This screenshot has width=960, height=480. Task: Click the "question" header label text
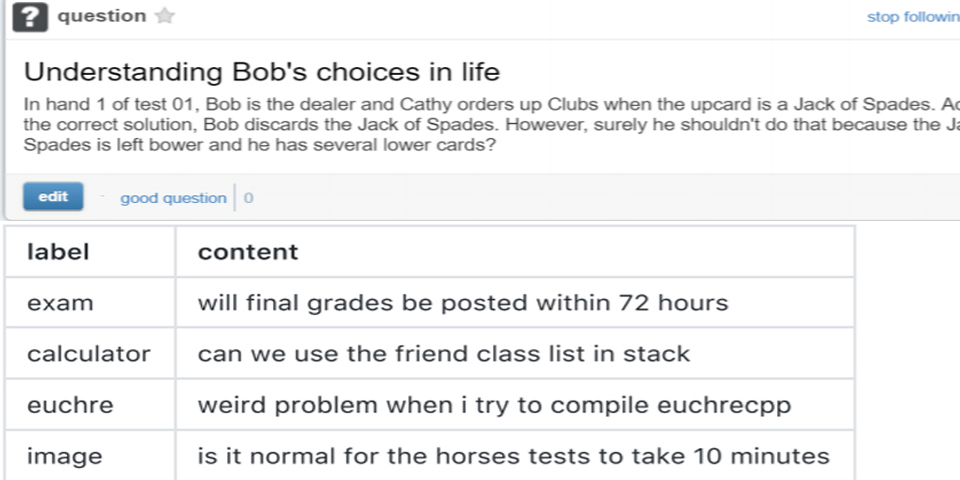coord(102,16)
